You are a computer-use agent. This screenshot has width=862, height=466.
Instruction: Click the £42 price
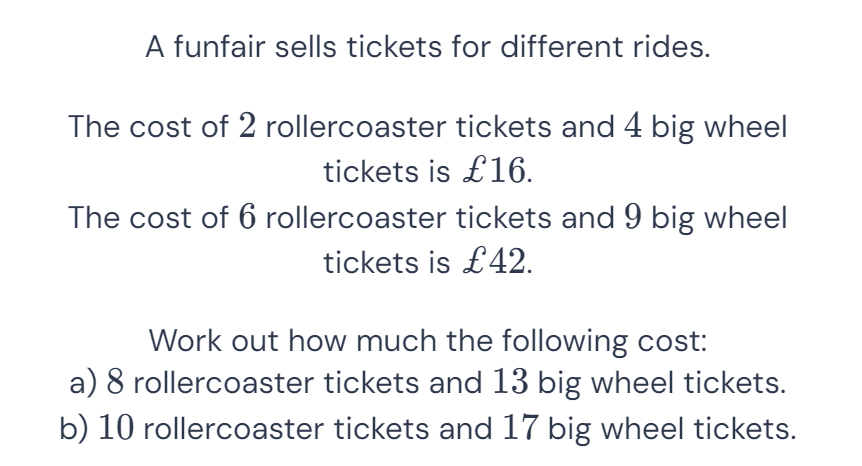pos(494,262)
